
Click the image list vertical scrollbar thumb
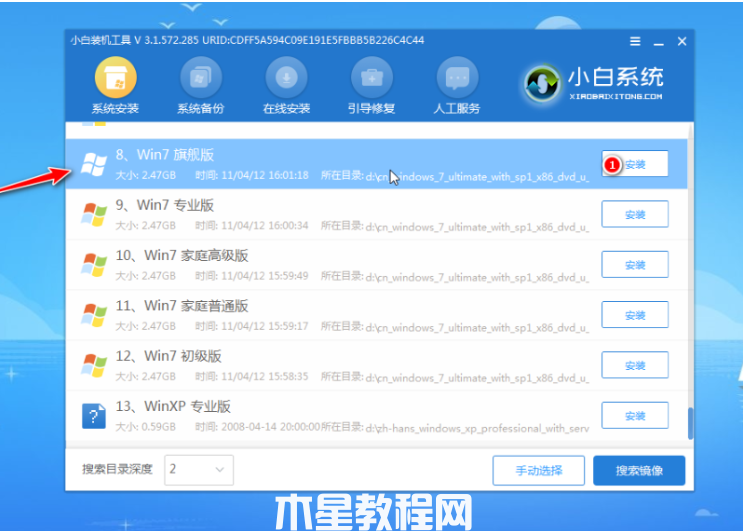click(x=690, y=423)
